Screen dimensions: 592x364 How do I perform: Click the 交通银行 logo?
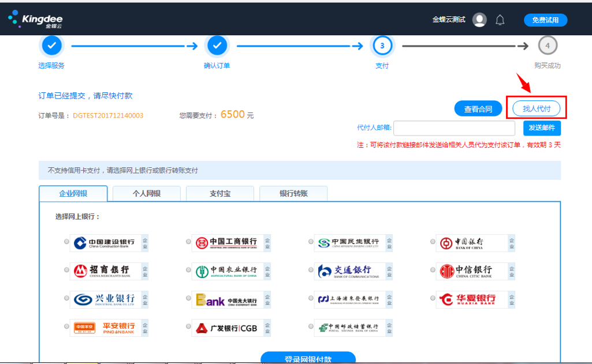tap(353, 271)
